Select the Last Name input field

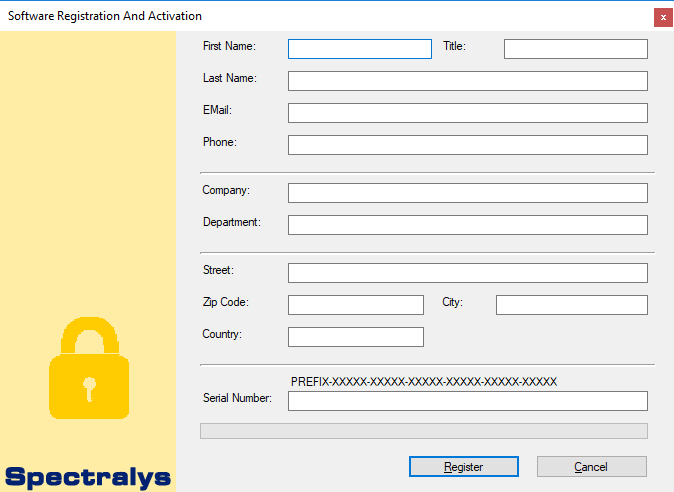click(x=467, y=81)
